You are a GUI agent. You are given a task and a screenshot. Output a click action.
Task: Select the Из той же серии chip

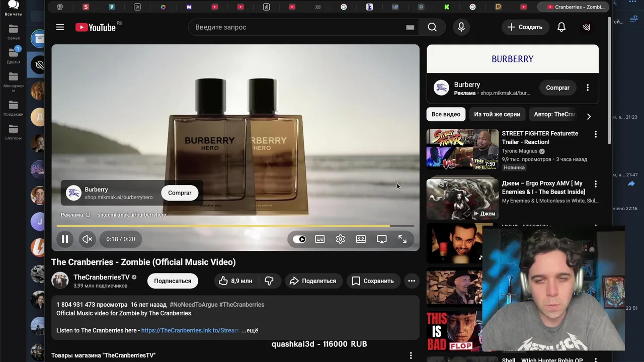pos(497,114)
